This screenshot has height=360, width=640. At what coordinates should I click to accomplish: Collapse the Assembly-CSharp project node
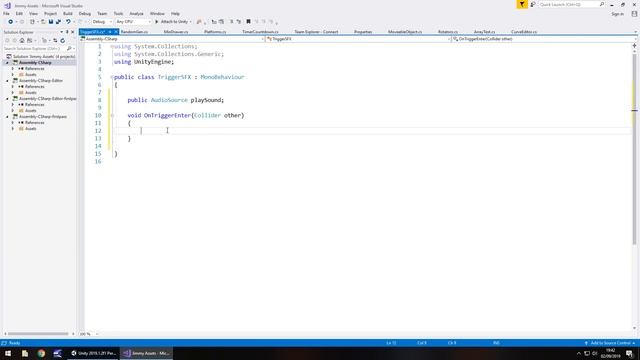[x=7, y=62]
